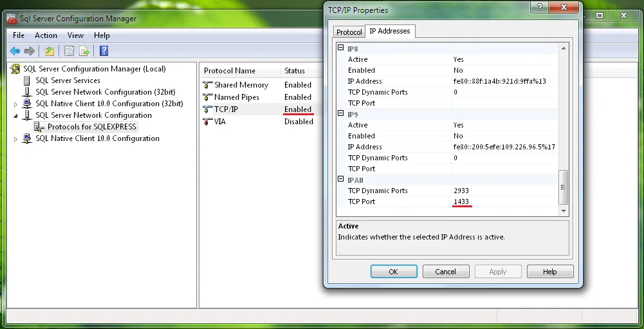Click the IP9 Active value Yes
Image resolution: width=644 pixels, height=329 pixels.
[x=458, y=125]
